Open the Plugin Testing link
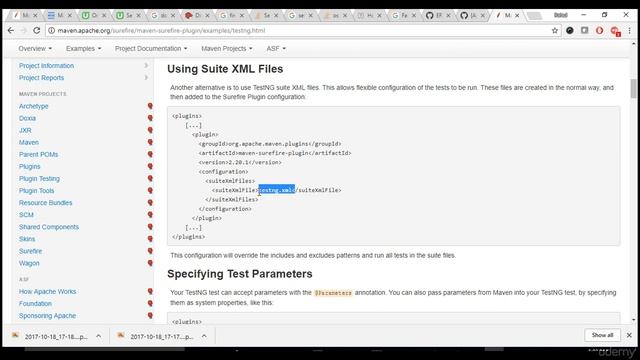The width and height of the screenshot is (640, 360). [x=39, y=178]
